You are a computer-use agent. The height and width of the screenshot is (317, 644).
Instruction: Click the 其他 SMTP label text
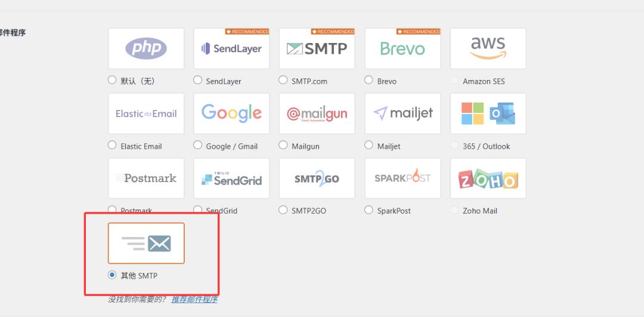[139, 276]
